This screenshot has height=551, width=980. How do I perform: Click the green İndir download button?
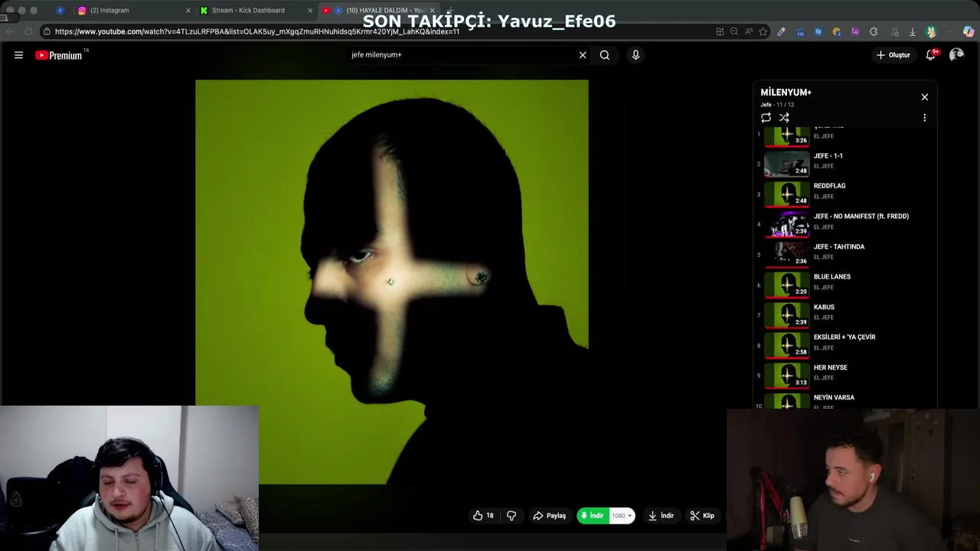pos(592,516)
